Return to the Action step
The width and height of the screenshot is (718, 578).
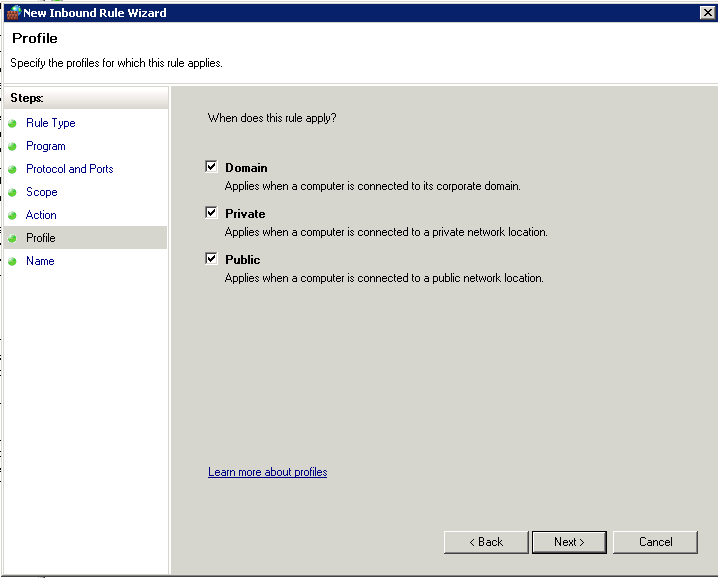pos(41,215)
